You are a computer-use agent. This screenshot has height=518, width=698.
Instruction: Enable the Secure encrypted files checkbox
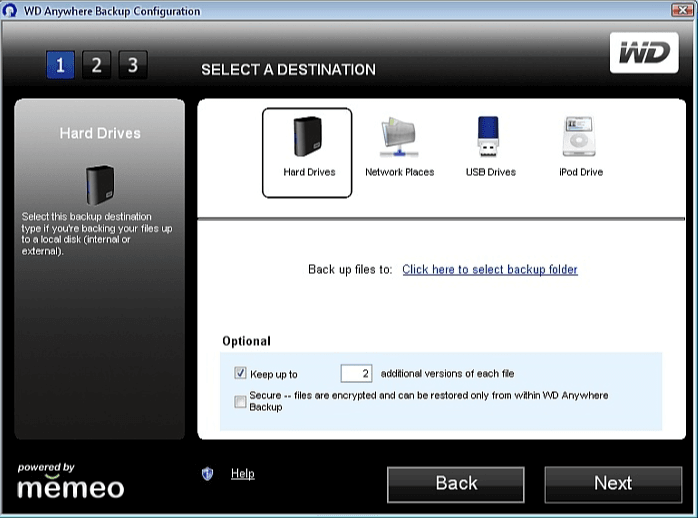(240, 401)
